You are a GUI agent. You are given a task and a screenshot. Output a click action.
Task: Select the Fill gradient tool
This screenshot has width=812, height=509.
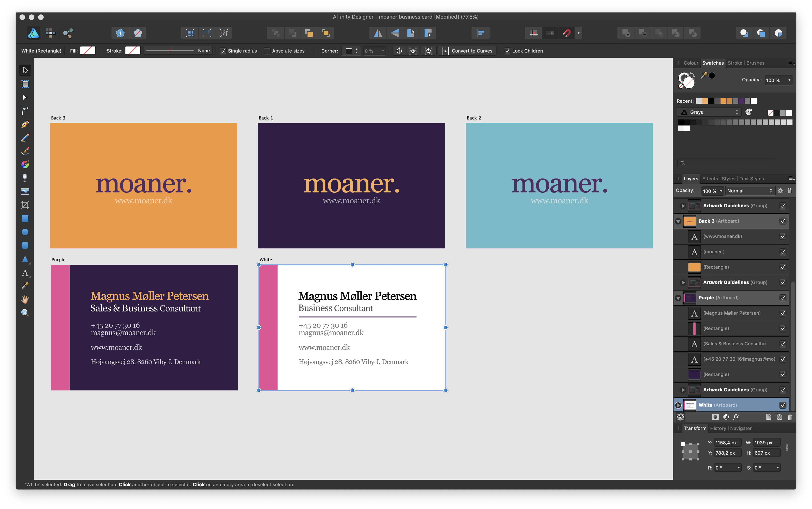(25, 165)
